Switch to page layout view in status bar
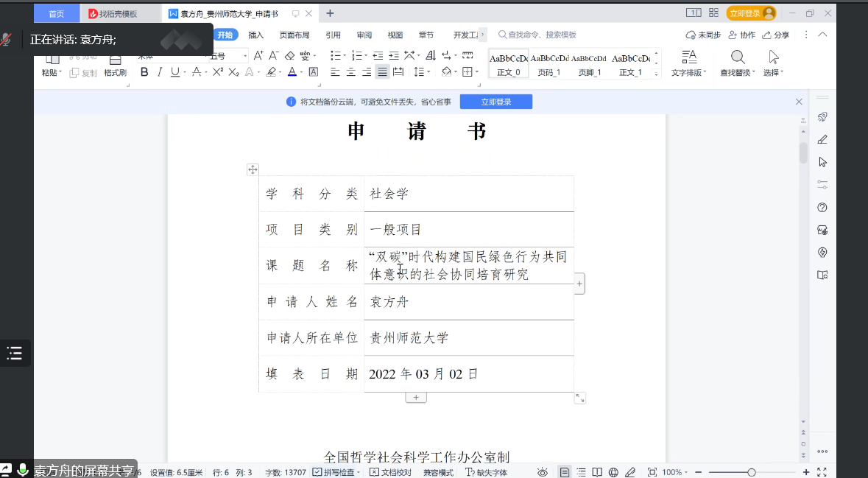The width and height of the screenshot is (868, 478). (564, 472)
